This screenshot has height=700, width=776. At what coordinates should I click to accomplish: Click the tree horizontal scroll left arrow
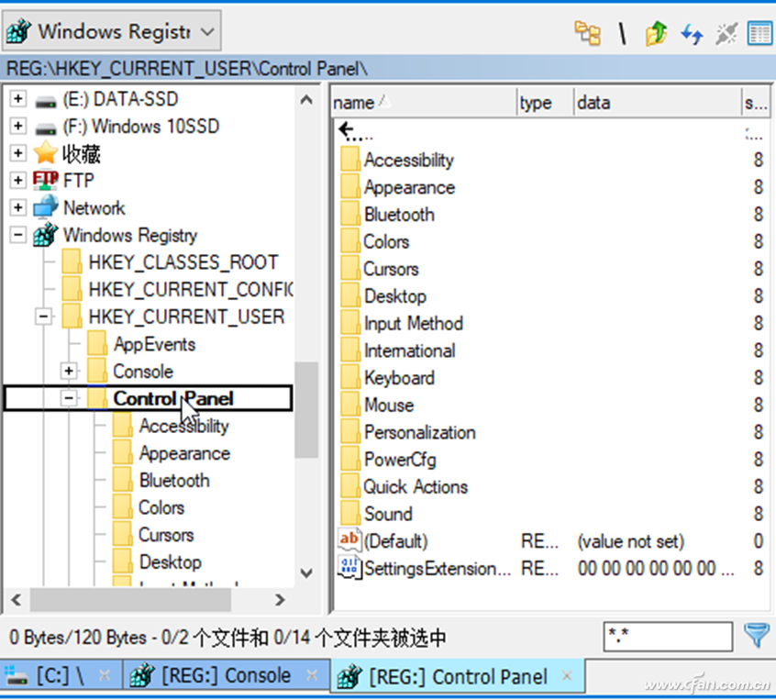16,599
